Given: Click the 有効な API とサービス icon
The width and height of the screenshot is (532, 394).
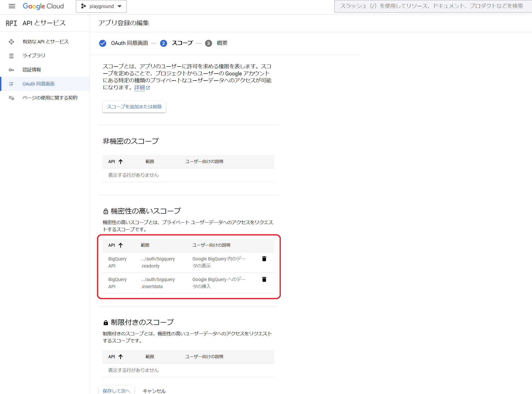Looking at the screenshot, I should tap(11, 42).
